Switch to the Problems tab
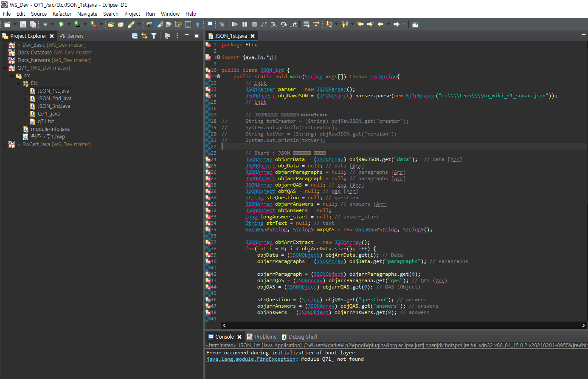Viewport: 588px width, 379px height. point(265,337)
